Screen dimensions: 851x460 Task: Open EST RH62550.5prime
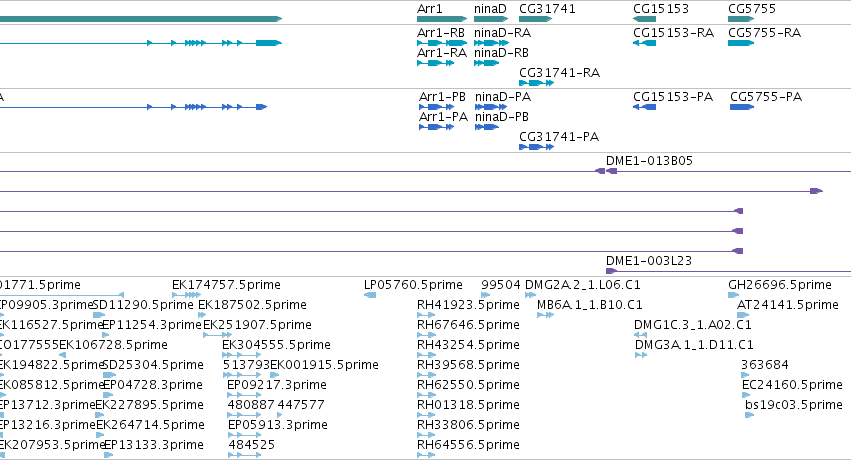pyautogui.click(x=468, y=385)
